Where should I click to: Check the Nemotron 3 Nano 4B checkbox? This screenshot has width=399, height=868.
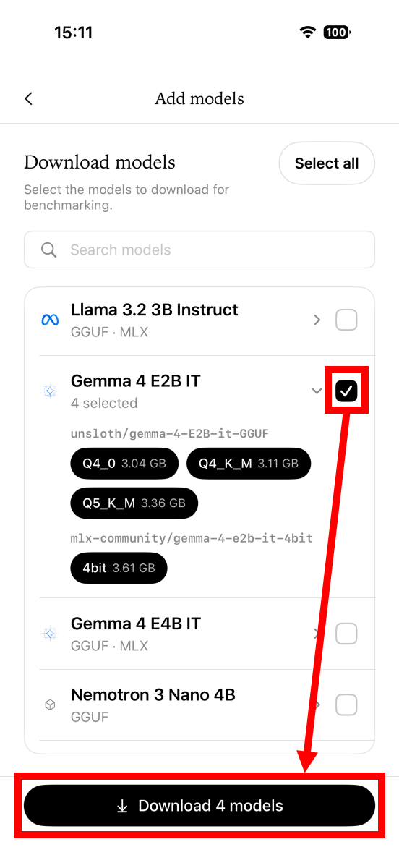click(x=347, y=705)
